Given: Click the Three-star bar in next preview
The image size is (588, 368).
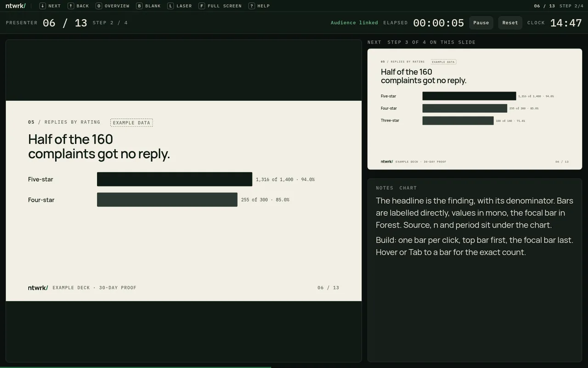Looking at the screenshot, I should [x=458, y=121].
